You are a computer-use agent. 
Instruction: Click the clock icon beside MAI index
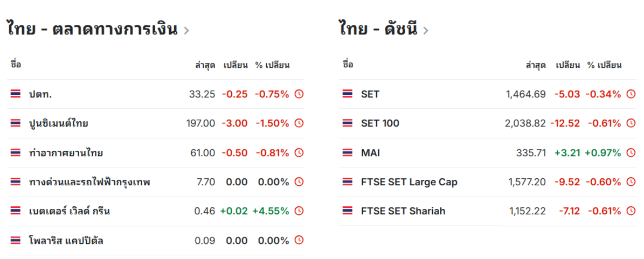pos(631,153)
